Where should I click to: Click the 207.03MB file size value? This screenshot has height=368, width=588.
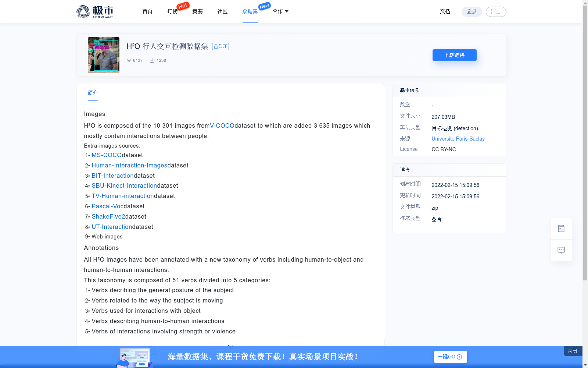[x=443, y=117]
